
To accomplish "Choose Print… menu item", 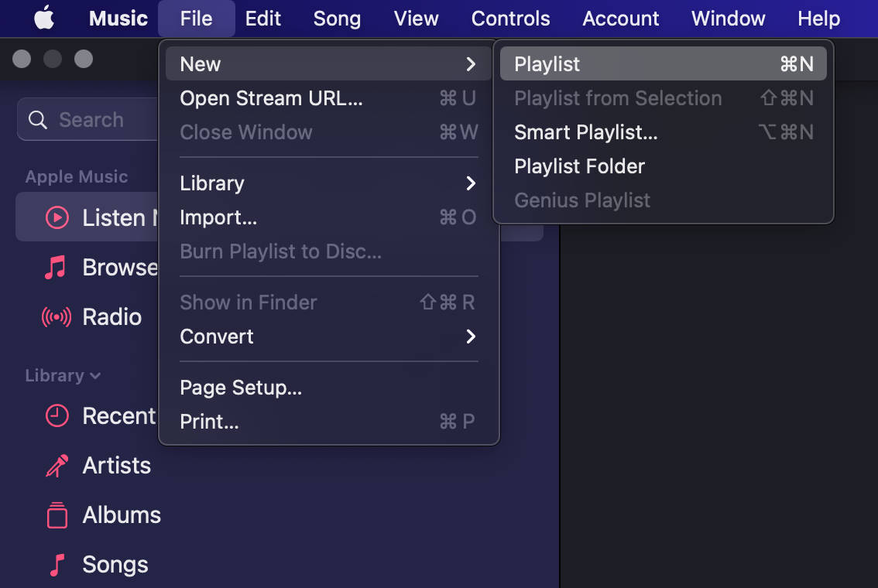I will coord(329,422).
